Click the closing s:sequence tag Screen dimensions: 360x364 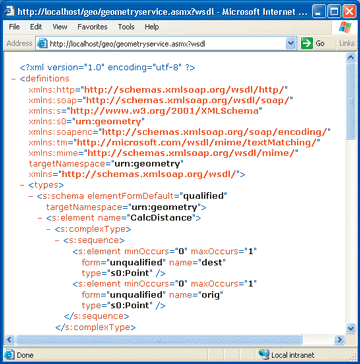point(96,316)
